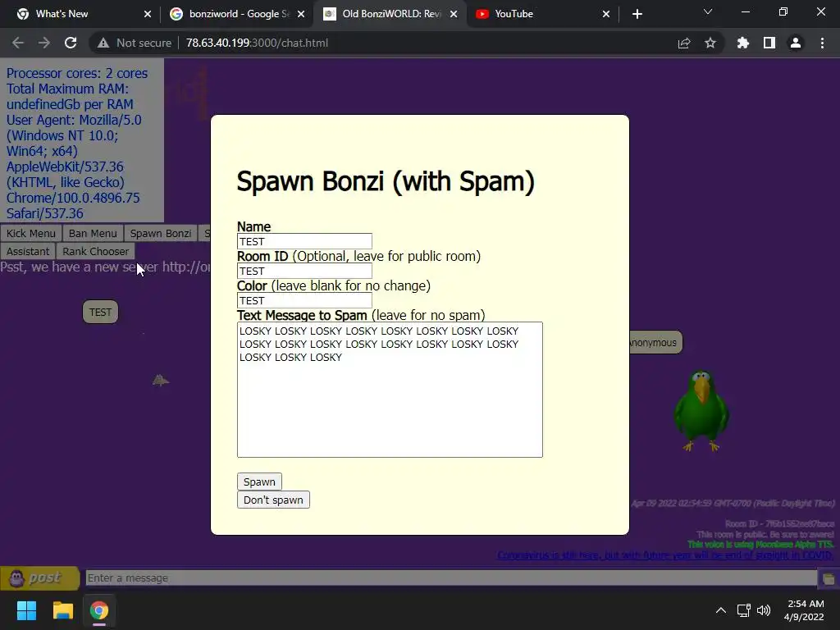Click inside the spam text message textarea
The height and width of the screenshot is (630, 840).
coord(390,390)
